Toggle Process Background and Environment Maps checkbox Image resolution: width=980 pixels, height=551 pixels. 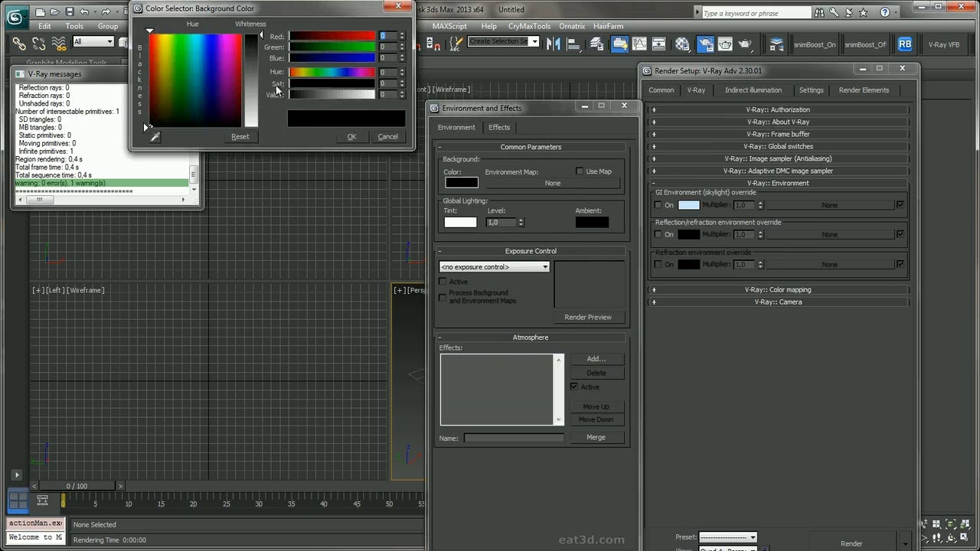point(443,297)
